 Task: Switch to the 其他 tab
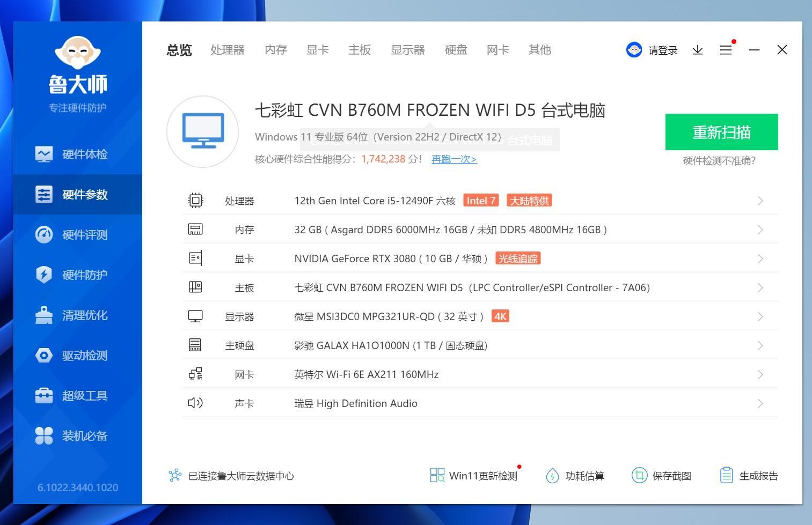[x=540, y=50]
